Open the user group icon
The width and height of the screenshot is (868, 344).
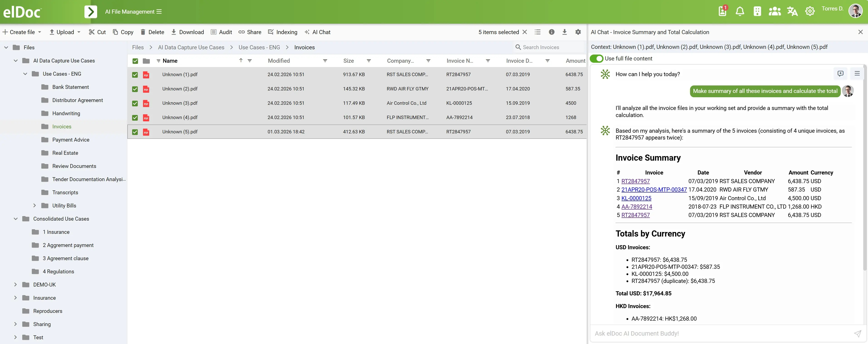coord(774,11)
